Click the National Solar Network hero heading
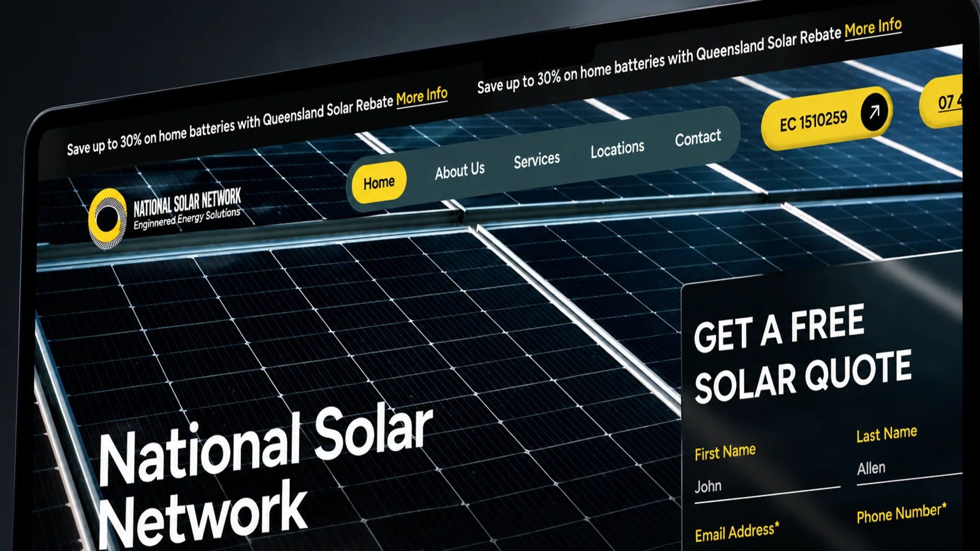The width and height of the screenshot is (980, 551). (265, 477)
